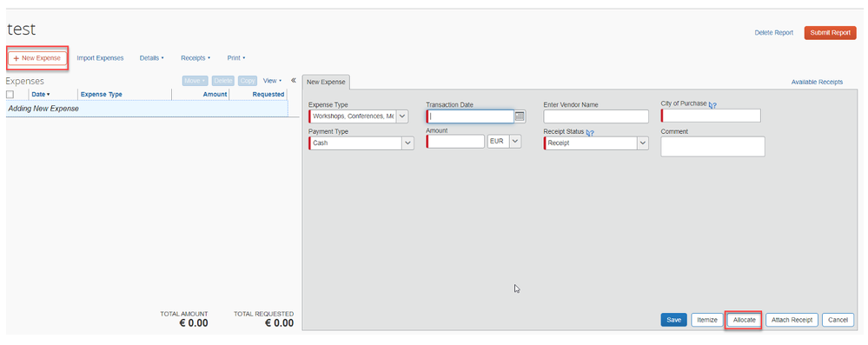Select the Adding New Expense row
Screen dimensions: 868x345
coord(147,109)
